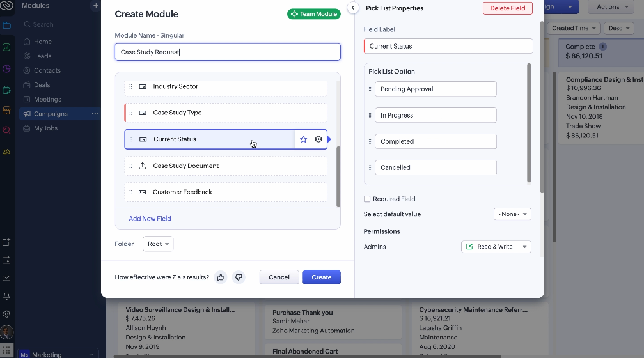644x358 pixels.
Task: Click the user avatar in left rail
Action: pos(6,332)
